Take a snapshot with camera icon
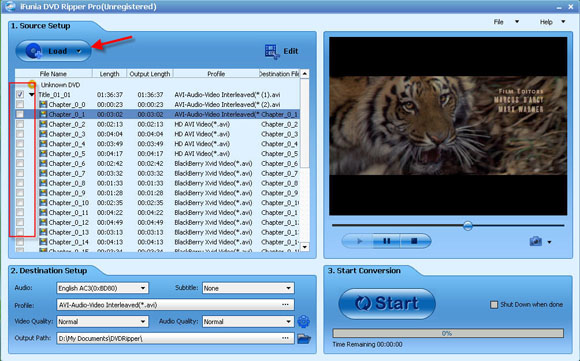This screenshot has height=361, width=580. pos(535,242)
